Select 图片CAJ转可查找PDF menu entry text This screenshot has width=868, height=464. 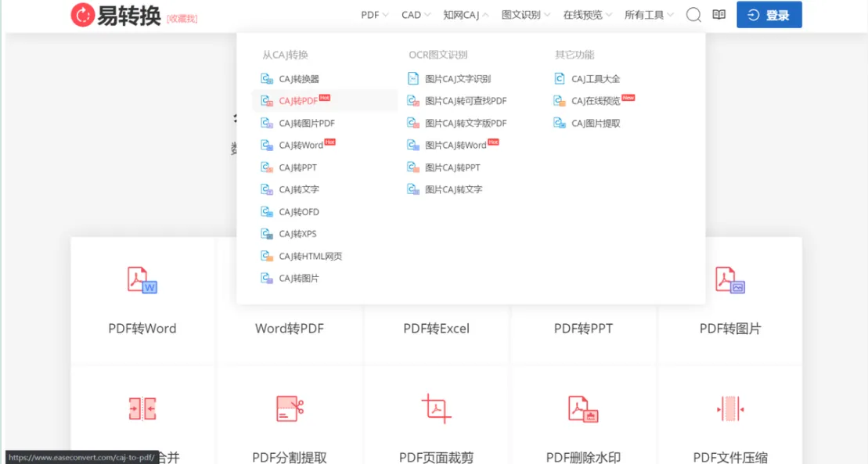466,101
